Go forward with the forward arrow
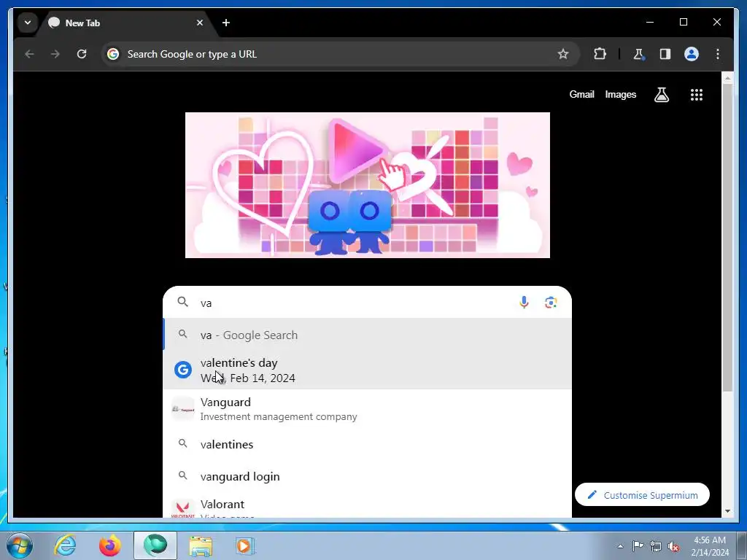Viewport: 747px width, 560px height. (55, 54)
